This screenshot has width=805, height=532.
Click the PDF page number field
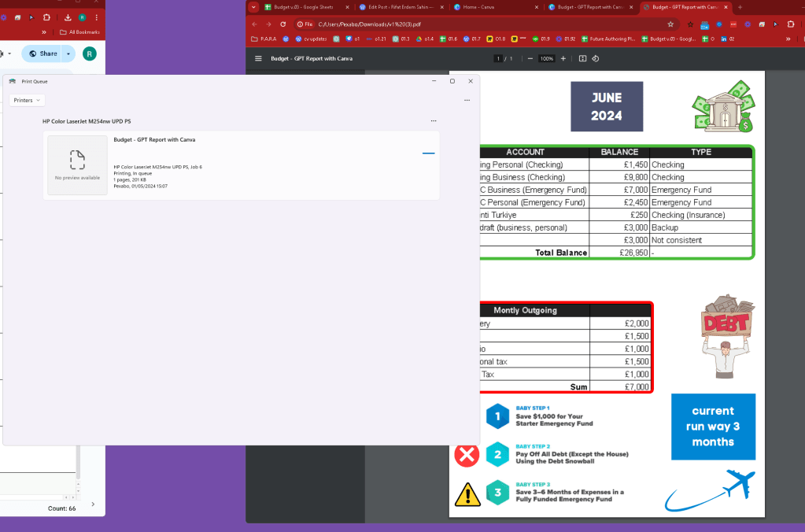[x=497, y=58]
